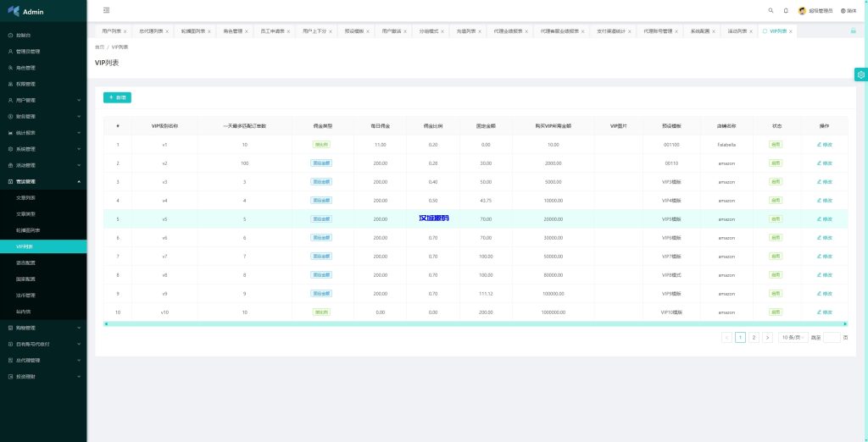Go to page 2 in pagination
The height and width of the screenshot is (442, 868).
tap(754, 337)
